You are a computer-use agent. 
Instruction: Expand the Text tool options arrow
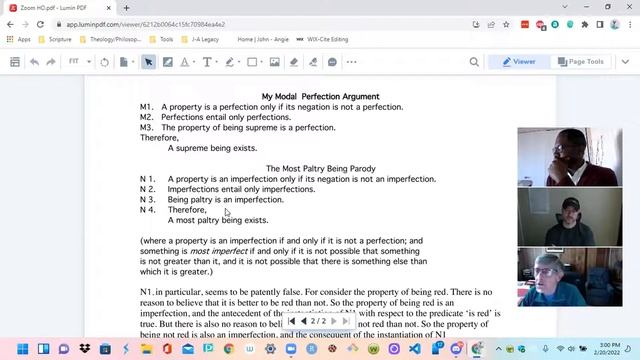click(216, 62)
